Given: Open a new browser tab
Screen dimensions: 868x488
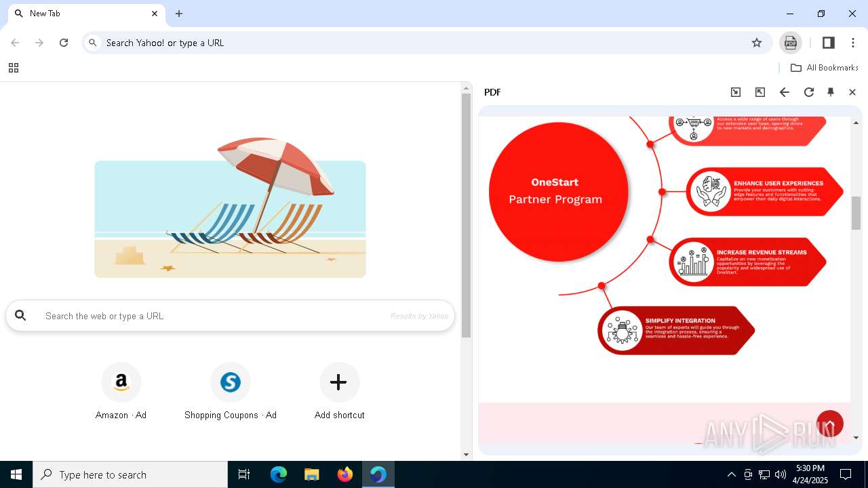Looking at the screenshot, I should pyautogui.click(x=179, y=14).
